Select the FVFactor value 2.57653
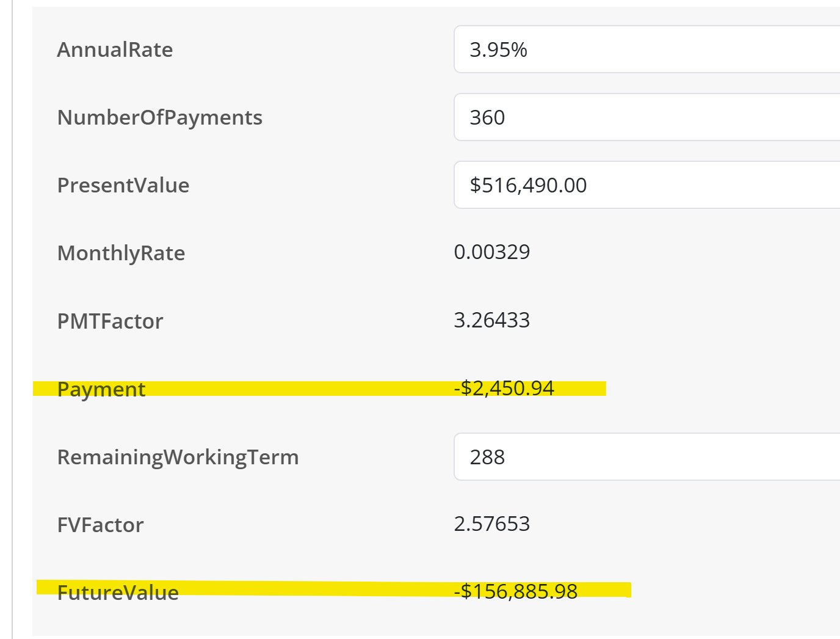840x639 pixels. click(491, 524)
